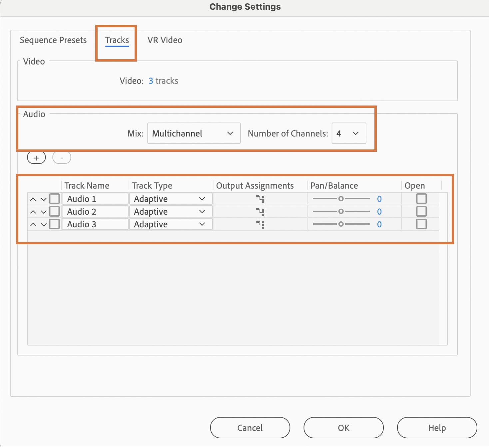Click the Audio 3 track name field
The height and width of the screenshot is (448, 489).
coord(95,224)
